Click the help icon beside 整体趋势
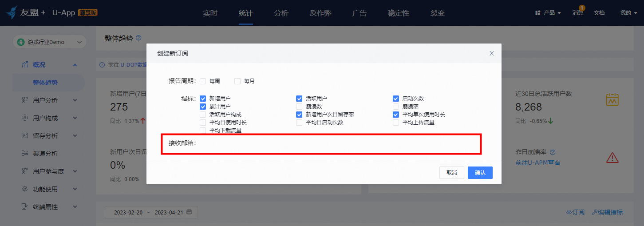644x226 pixels. coord(138,38)
